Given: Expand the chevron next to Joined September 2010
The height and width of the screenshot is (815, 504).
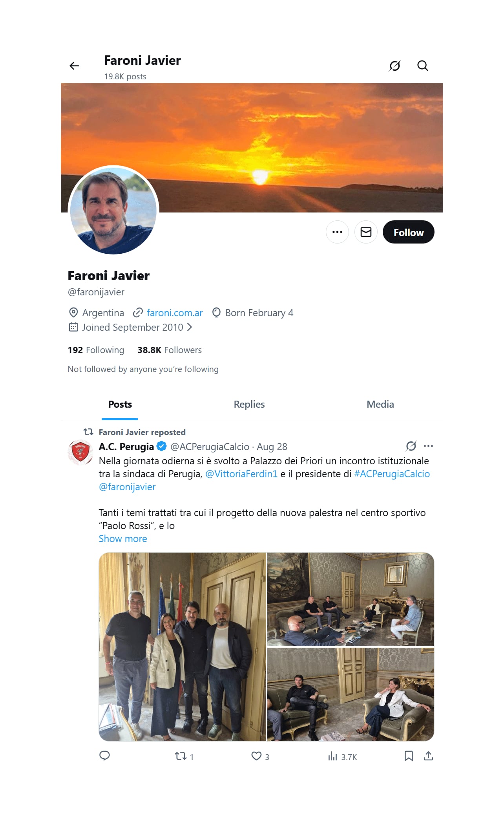Looking at the screenshot, I should pos(192,327).
